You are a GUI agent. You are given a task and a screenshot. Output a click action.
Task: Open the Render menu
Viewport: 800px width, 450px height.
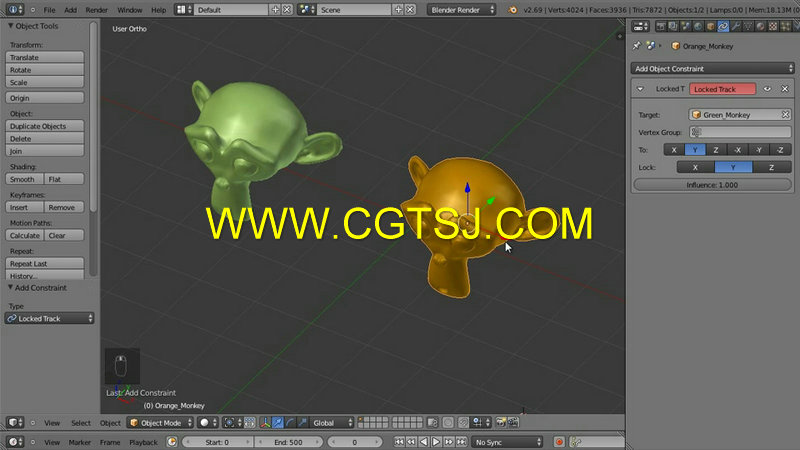pyautogui.click(x=96, y=10)
